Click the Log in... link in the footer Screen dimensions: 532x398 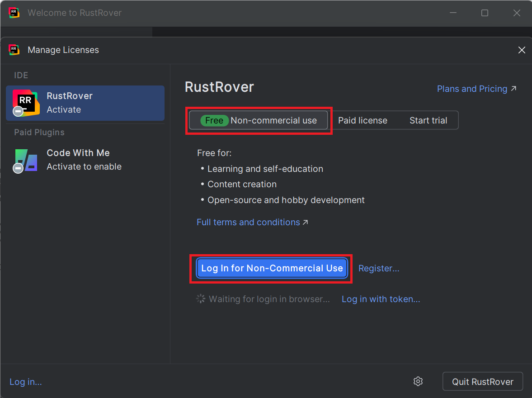tap(26, 382)
